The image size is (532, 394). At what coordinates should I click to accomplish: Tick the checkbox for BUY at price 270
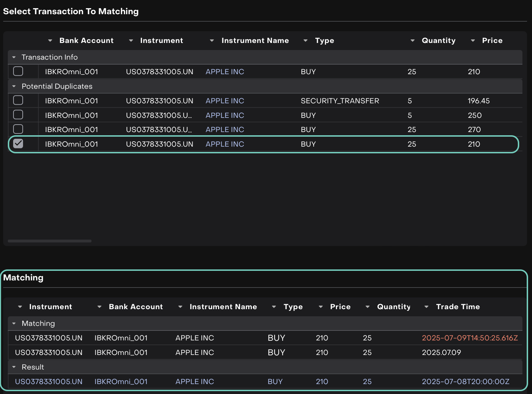[x=18, y=129]
